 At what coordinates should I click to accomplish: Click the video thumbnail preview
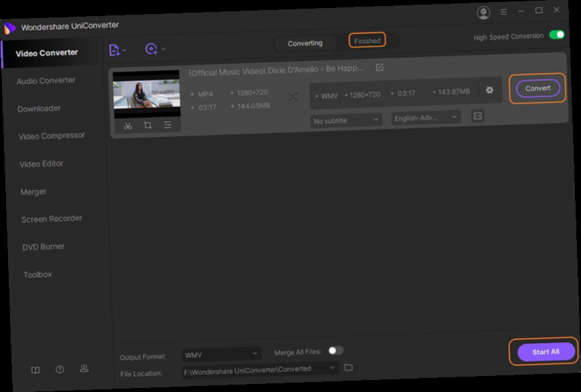(x=146, y=93)
